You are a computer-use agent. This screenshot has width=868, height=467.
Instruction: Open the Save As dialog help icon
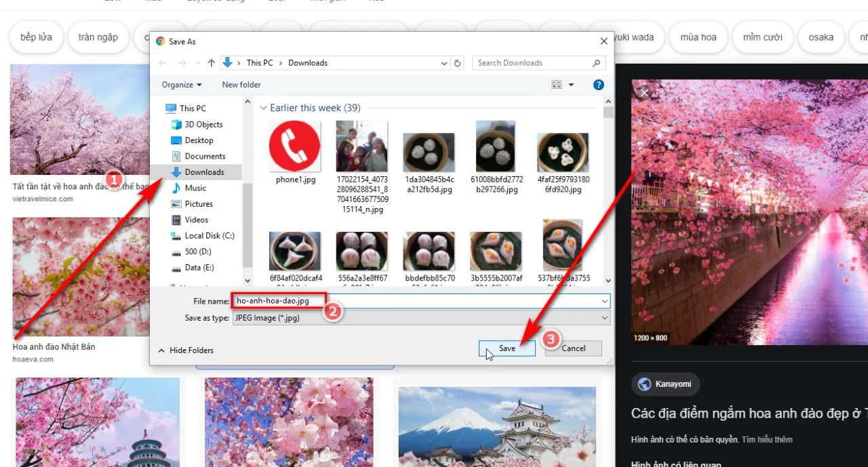(599, 85)
